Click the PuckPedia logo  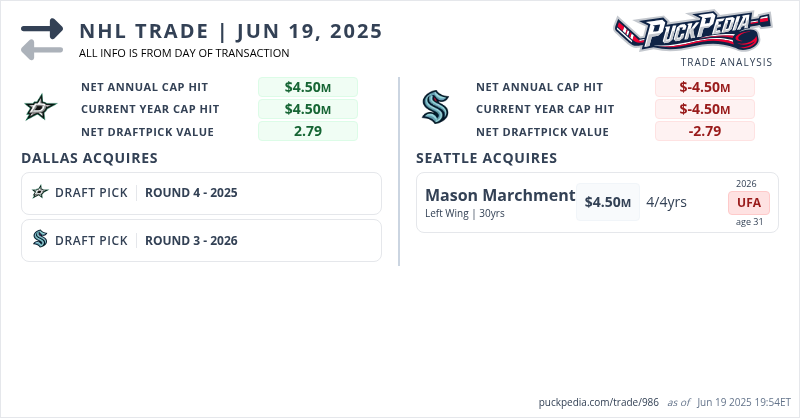point(693,30)
